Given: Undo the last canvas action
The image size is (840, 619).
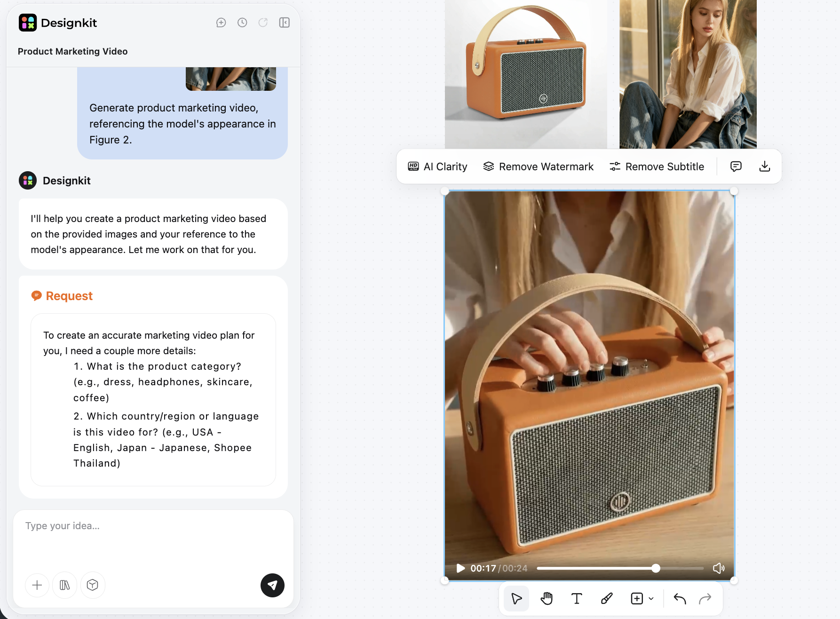Looking at the screenshot, I should click(680, 598).
